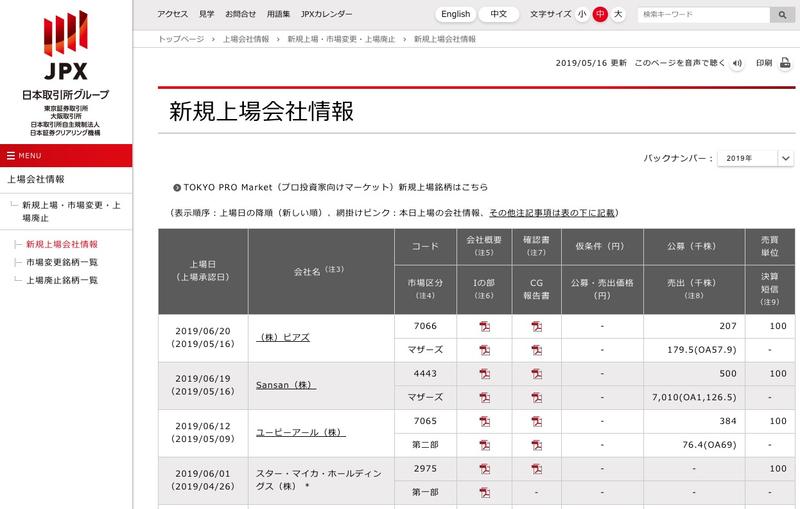
Task: Open confirmation PDF for code 4443
Action: (536, 374)
